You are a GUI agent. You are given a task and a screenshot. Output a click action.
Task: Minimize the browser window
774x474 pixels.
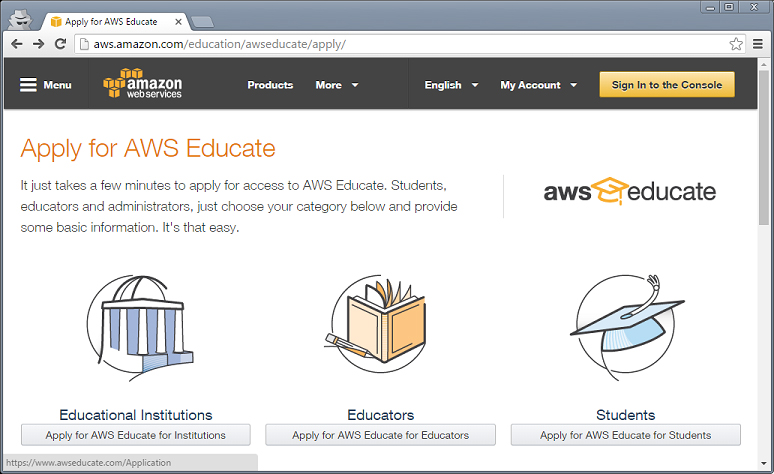point(710,7)
